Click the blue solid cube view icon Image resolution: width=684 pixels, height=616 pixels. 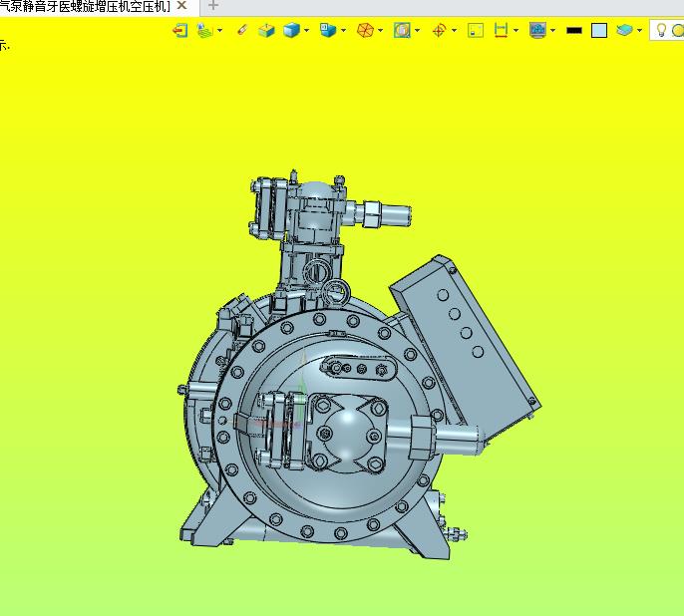tap(291, 31)
